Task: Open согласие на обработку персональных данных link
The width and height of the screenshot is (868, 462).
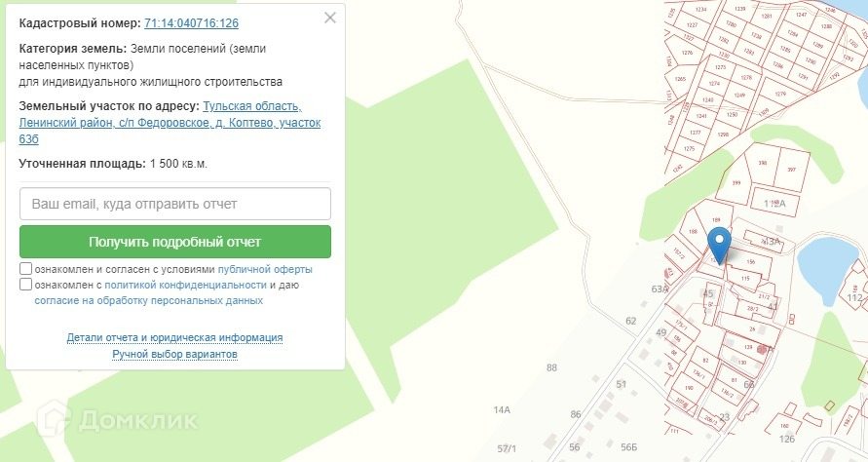Action: coord(148,301)
